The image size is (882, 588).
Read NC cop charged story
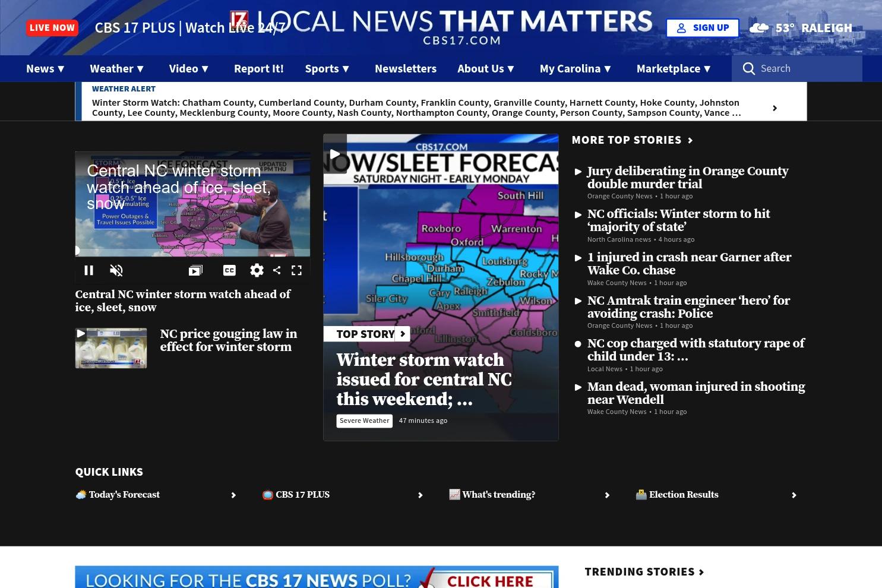click(x=696, y=350)
